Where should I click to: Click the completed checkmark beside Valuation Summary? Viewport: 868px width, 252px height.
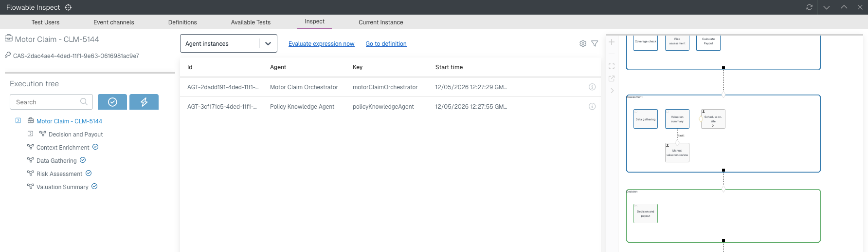tap(94, 186)
